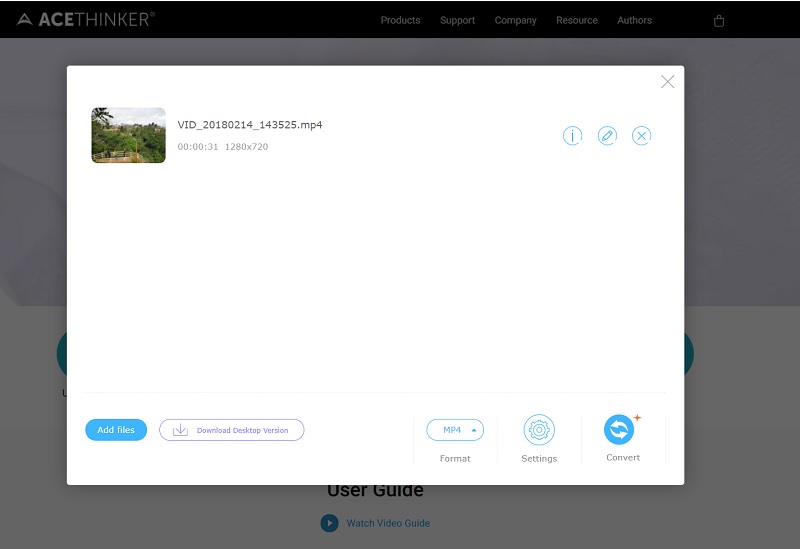
Task: Open the shopping bag cart icon
Action: click(719, 21)
